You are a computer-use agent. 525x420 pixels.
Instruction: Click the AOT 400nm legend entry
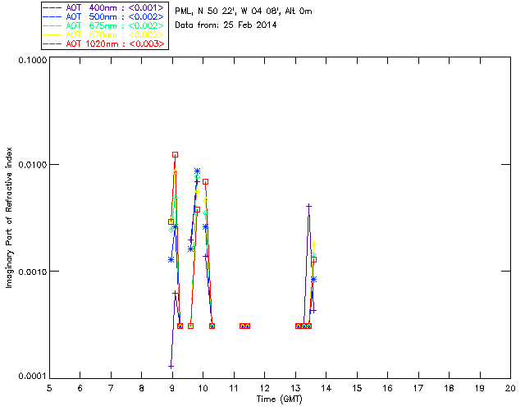pyautogui.click(x=105, y=7)
